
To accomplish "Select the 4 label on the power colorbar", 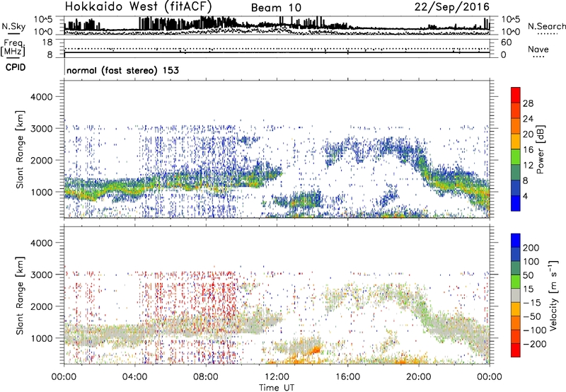I will tap(526, 196).
